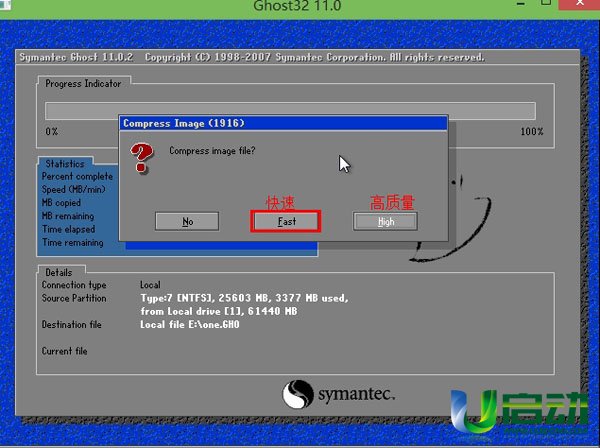Select Fast compression for the image
The height and width of the screenshot is (448, 600).
(x=286, y=221)
